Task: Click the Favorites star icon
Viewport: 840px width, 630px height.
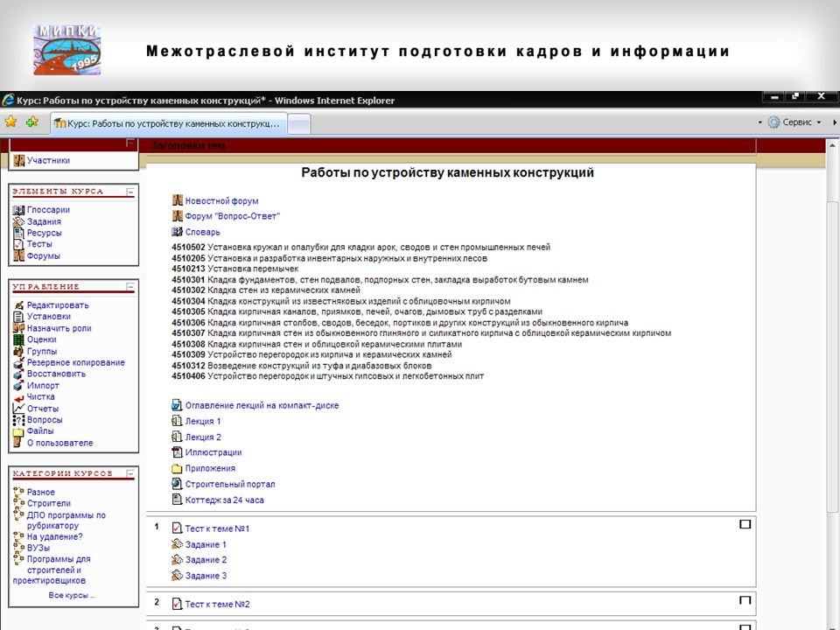Action: coord(10,122)
